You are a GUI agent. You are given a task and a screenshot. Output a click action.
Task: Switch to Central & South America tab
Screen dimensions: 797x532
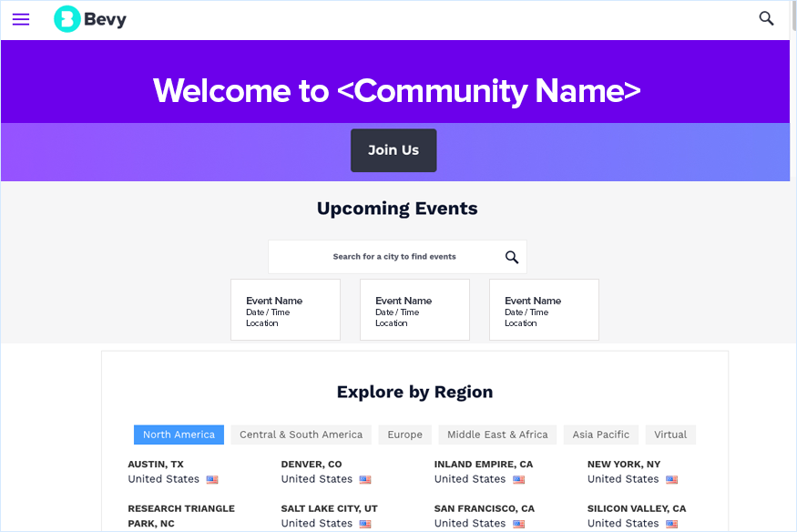coord(301,435)
